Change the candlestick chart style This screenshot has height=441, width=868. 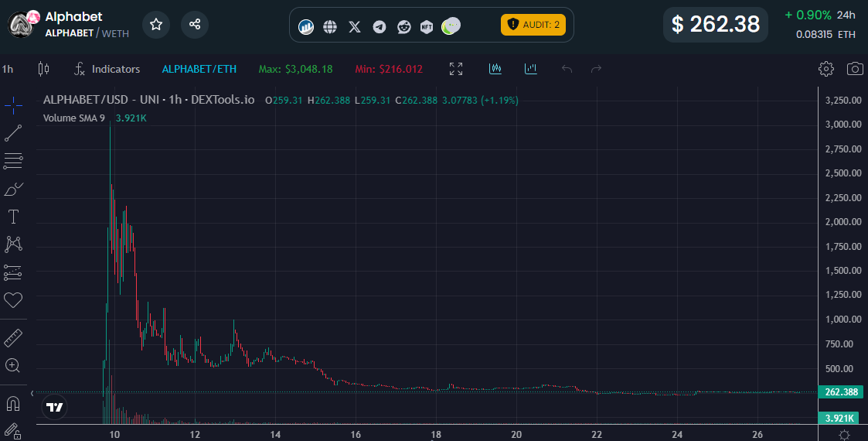coord(43,70)
